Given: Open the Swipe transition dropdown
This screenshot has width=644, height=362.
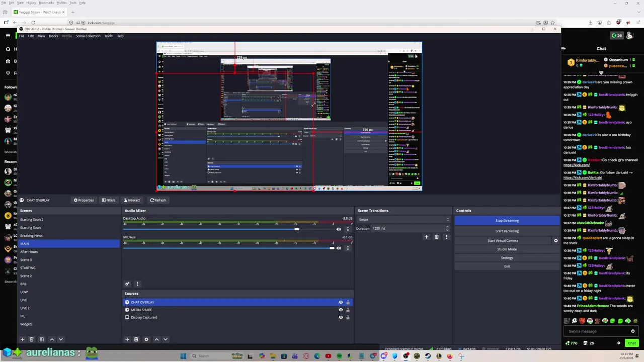Looking at the screenshot, I should coord(403,220).
